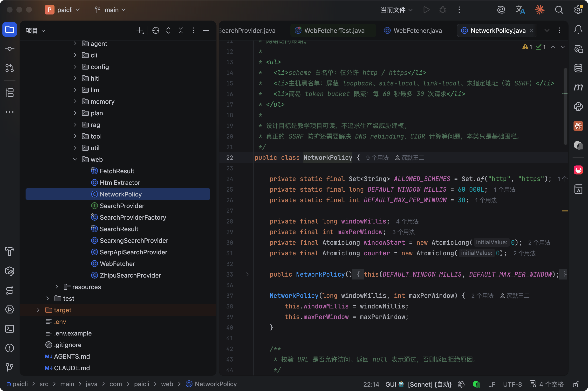This screenshot has height=391, width=588.
Task: Unfold the collapsed NetworkPolicy() constructor
Action: 247,274
